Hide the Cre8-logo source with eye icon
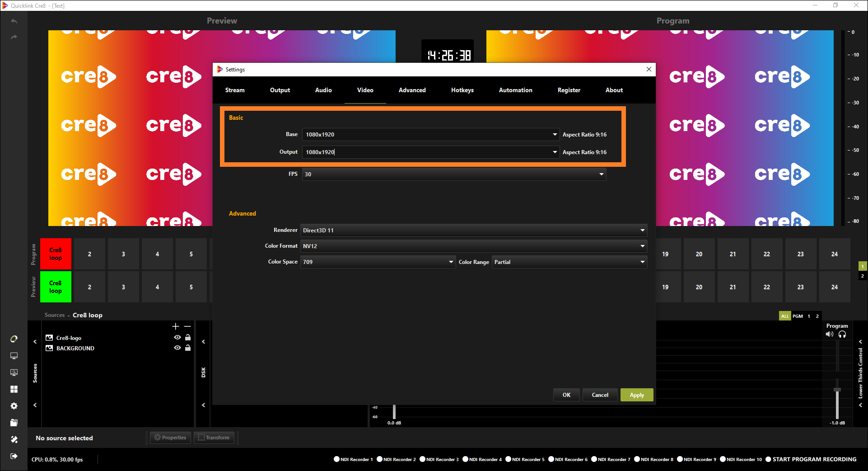868x471 pixels. 177,338
